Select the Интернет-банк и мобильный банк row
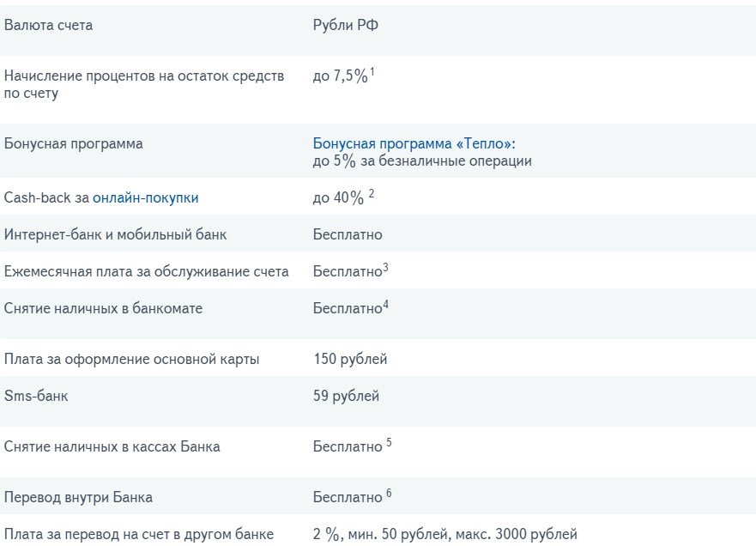The width and height of the screenshot is (756, 546). tap(378, 234)
